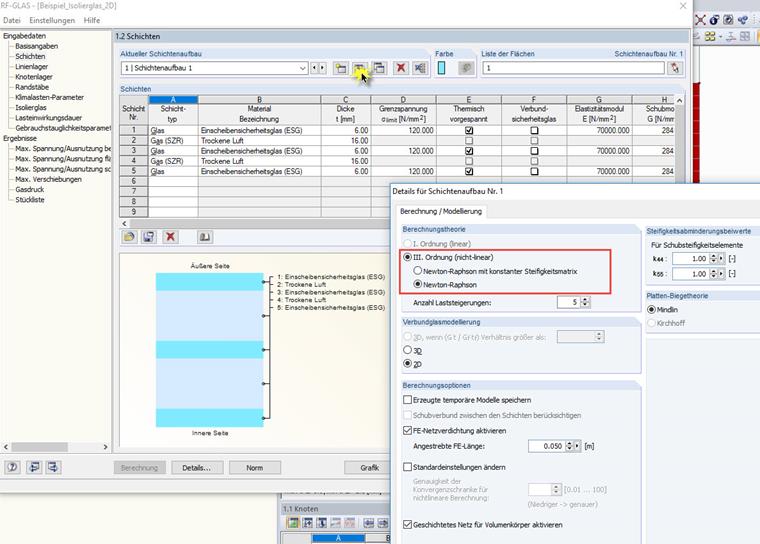760x544 pixels.
Task: Toggle Verbundsicherheitsglas for layer 5
Action: click(x=534, y=171)
